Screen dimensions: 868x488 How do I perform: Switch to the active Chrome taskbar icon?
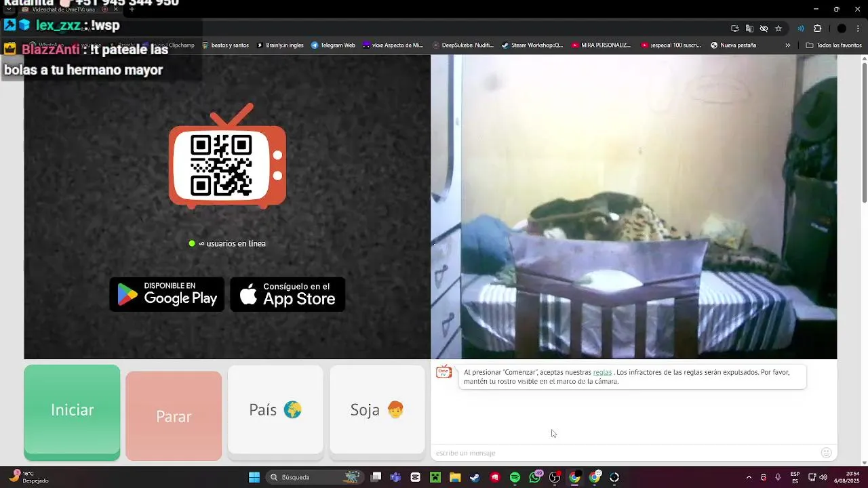[574, 477]
